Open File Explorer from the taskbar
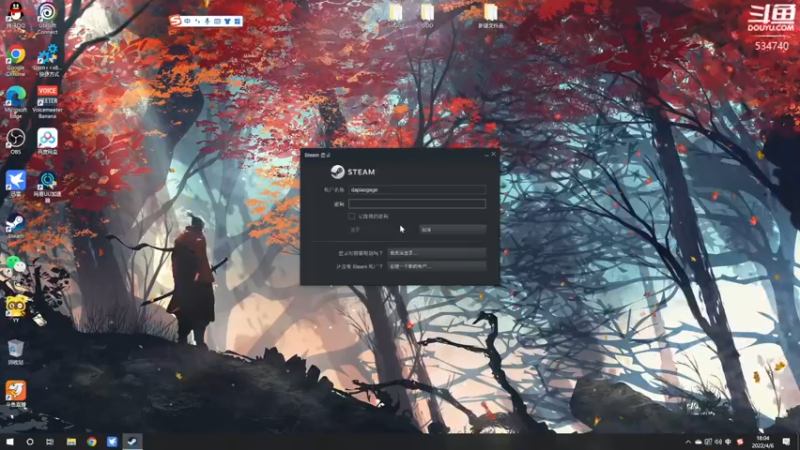The height and width of the screenshot is (450, 800). pyautogui.click(x=71, y=442)
